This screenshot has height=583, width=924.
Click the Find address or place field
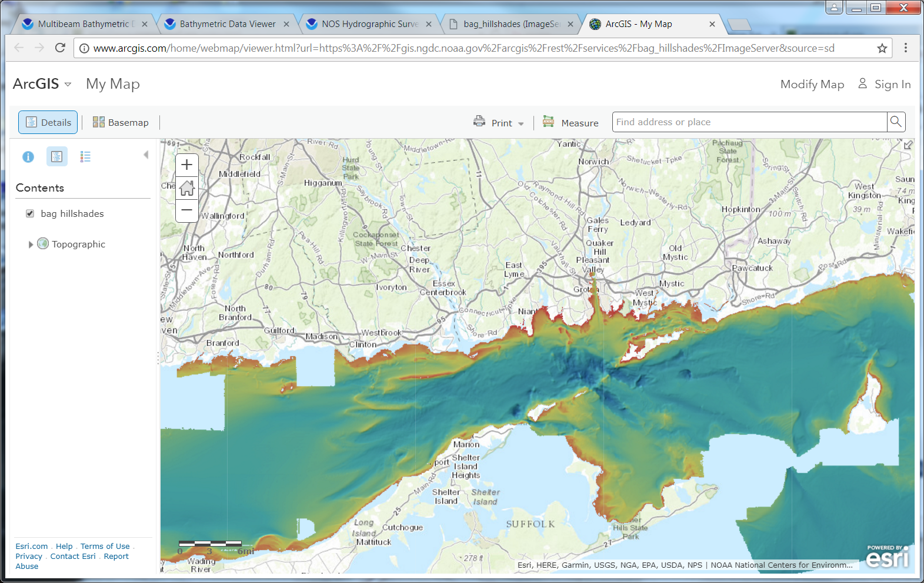pyautogui.click(x=749, y=122)
